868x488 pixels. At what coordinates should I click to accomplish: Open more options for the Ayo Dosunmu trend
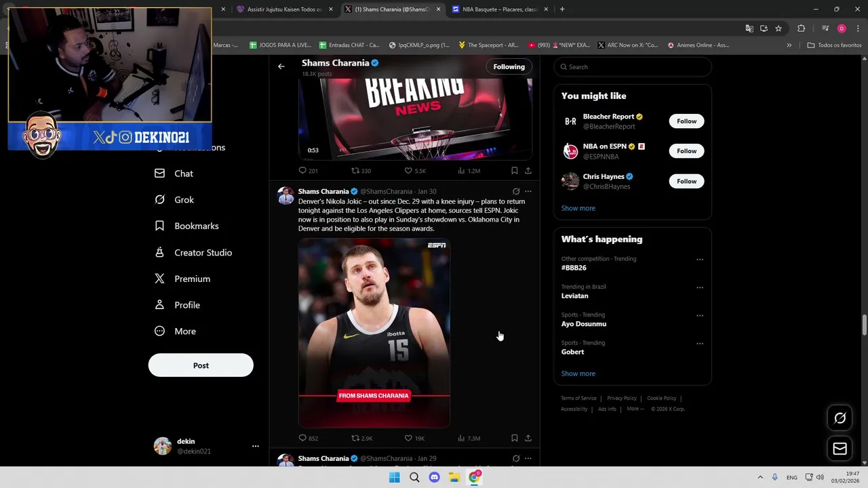700,316
